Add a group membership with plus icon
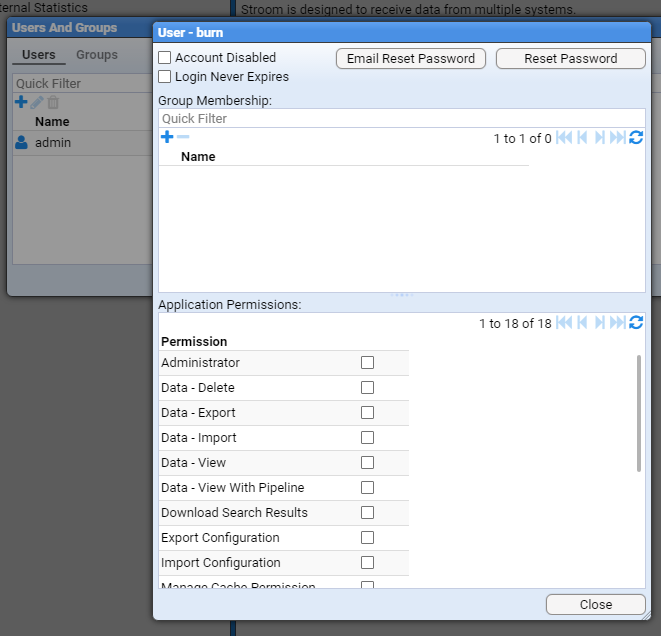Viewport: 661px width, 636px height. [167, 137]
